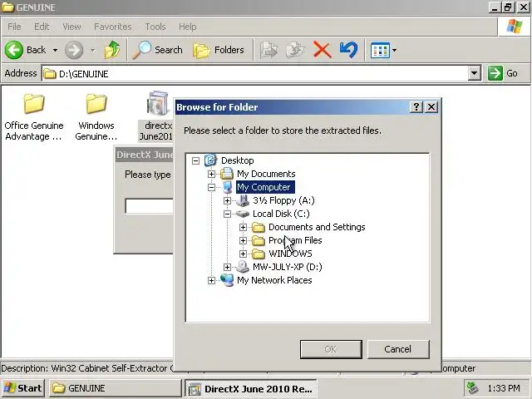Click the Documents and Settings folder icon
The width and height of the screenshot is (532, 399).
(259, 227)
